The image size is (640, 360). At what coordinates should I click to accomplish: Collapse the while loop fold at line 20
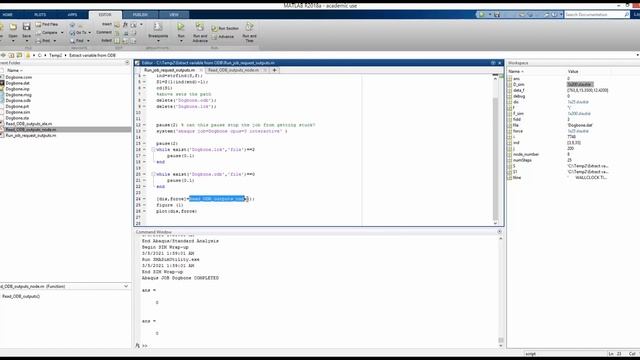153,174
